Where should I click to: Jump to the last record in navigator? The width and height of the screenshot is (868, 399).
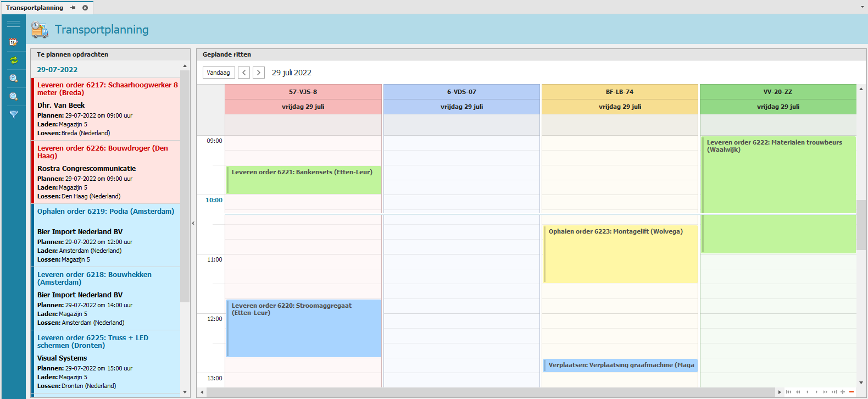[x=834, y=392]
